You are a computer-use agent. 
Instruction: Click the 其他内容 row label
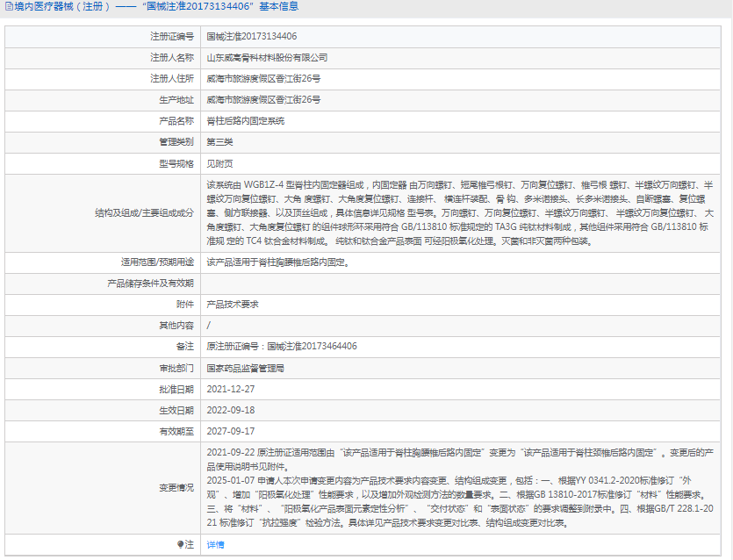(x=176, y=326)
